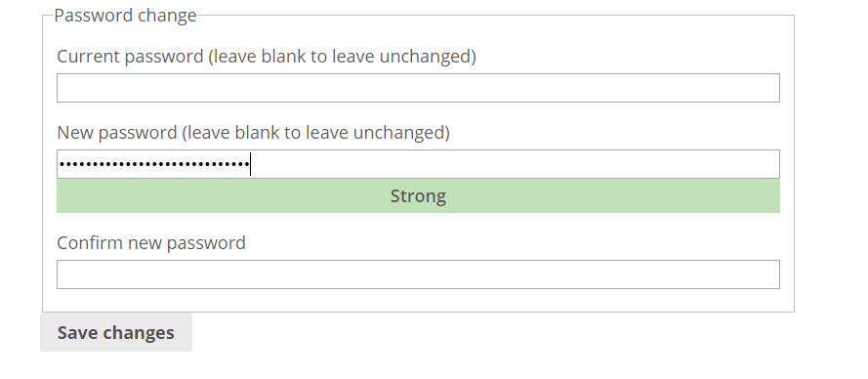Click the Save changes button
This screenshot has height=379, width=868.
[x=116, y=332]
